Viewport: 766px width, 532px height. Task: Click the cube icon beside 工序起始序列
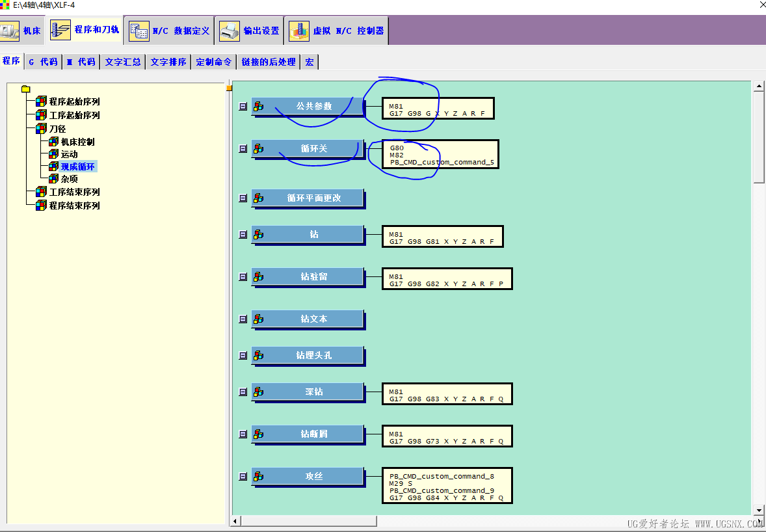tap(42, 115)
